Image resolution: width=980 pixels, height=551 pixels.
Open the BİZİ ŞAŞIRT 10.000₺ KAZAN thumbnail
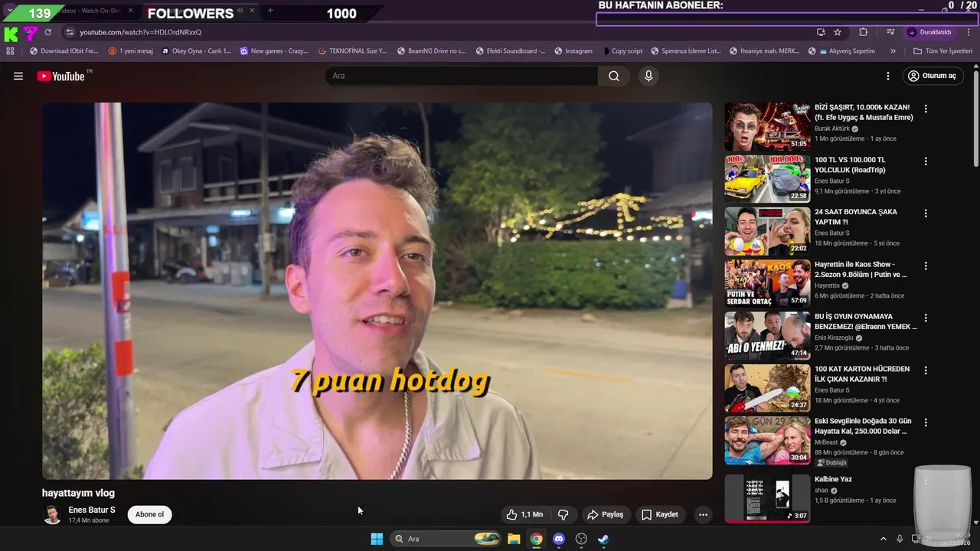tap(767, 126)
